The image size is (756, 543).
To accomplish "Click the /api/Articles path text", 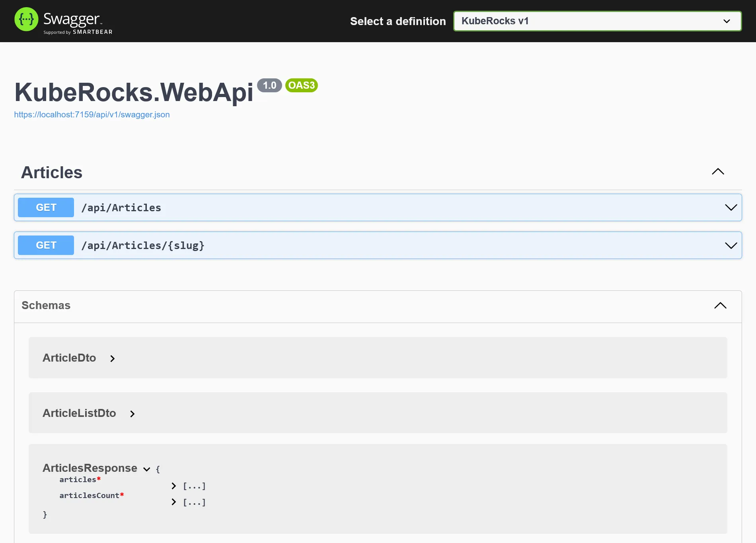I will [x=121, y=207].
